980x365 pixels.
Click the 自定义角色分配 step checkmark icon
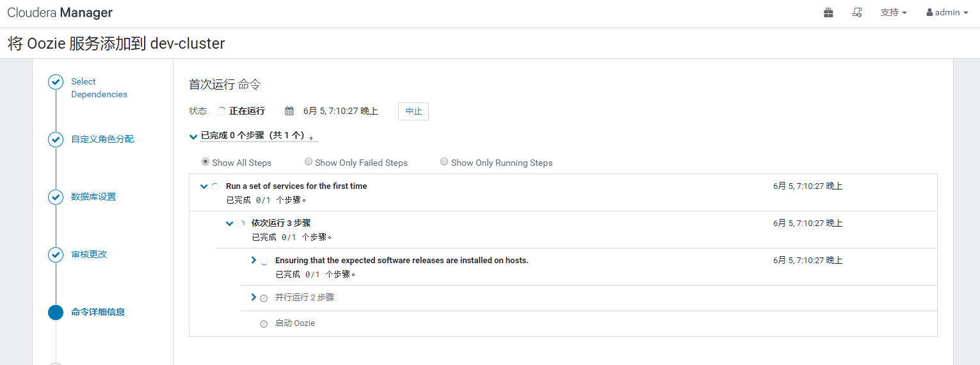pyautogui.click(x=56, y=140)
